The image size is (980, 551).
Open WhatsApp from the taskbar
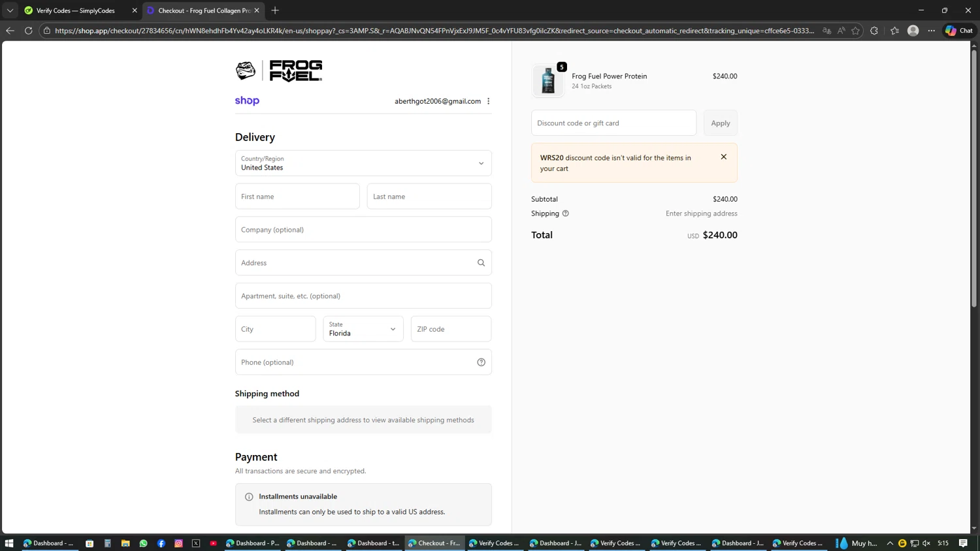coord(143,543)
